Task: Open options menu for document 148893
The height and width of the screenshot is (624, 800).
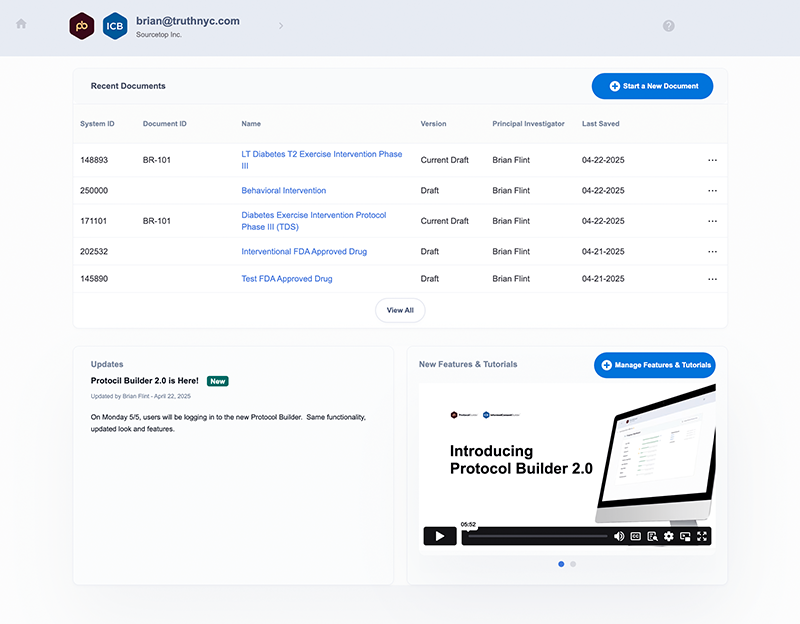Action: point(712,160)
